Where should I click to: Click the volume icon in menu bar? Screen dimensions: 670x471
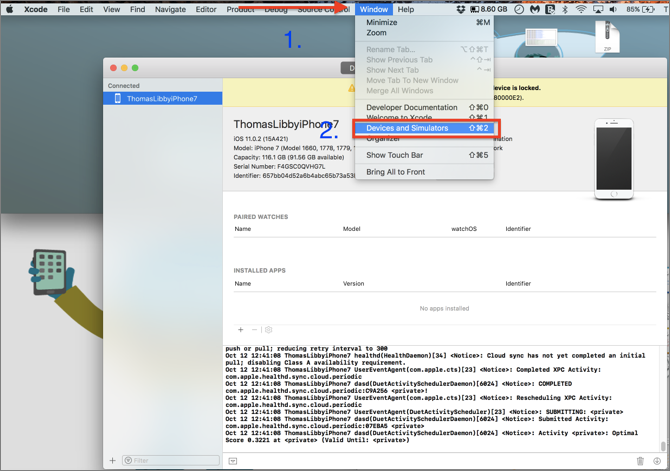click(x=613, y=9)
